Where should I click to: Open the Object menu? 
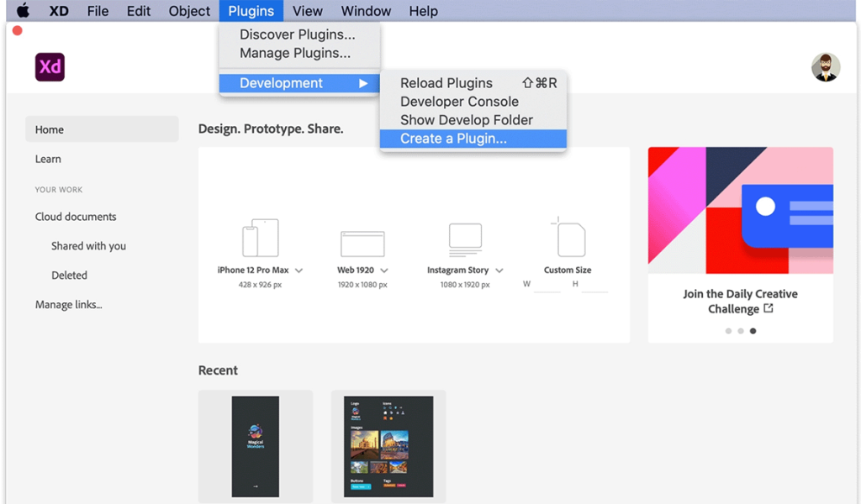click(189, 11)
